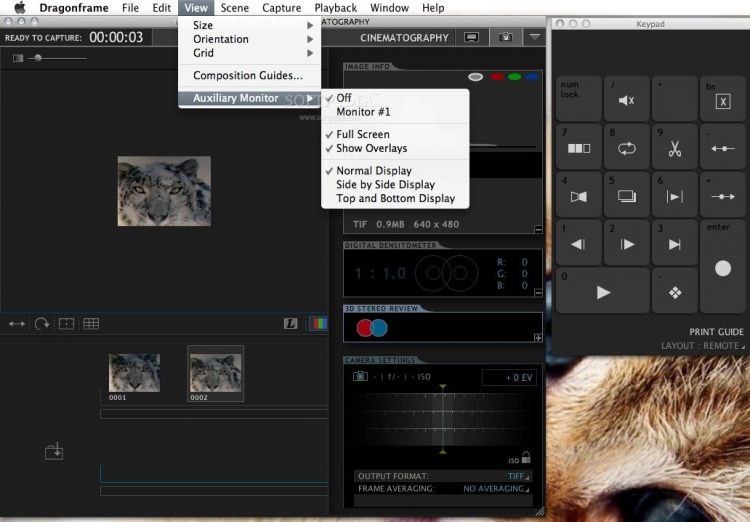Viewport: 750px width, 522px height.
Task: Select Composition Guides from View menu
Action: coord(247,76)
